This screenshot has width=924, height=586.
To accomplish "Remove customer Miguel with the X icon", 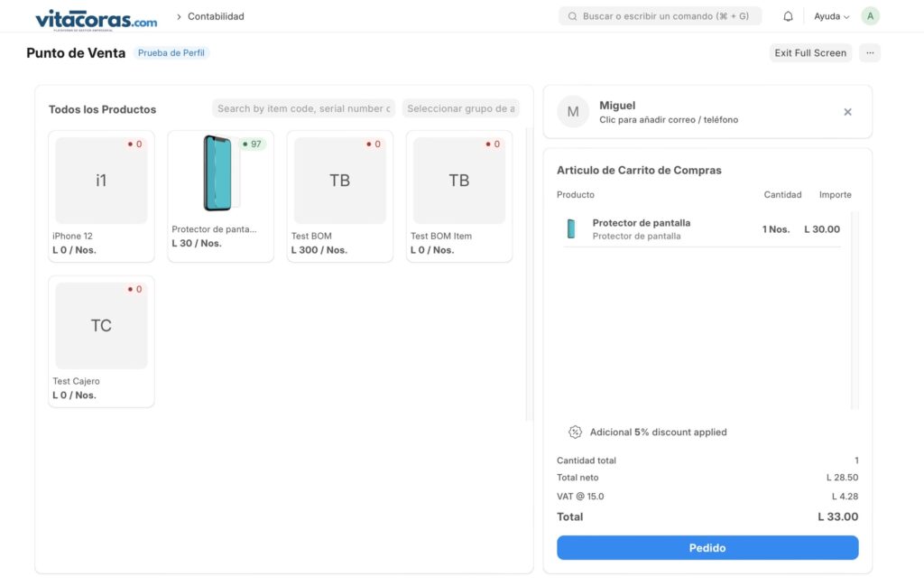I will click(847, 112).
